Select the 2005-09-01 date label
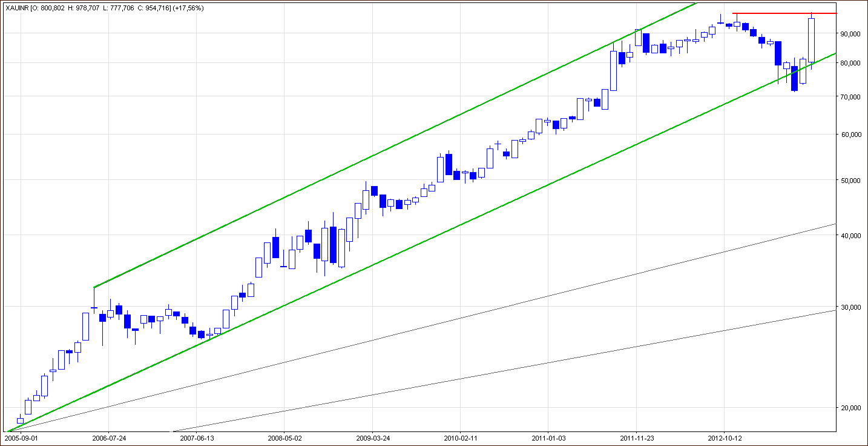The height and width of the screenshot is (446, 868). coord(22,438)
